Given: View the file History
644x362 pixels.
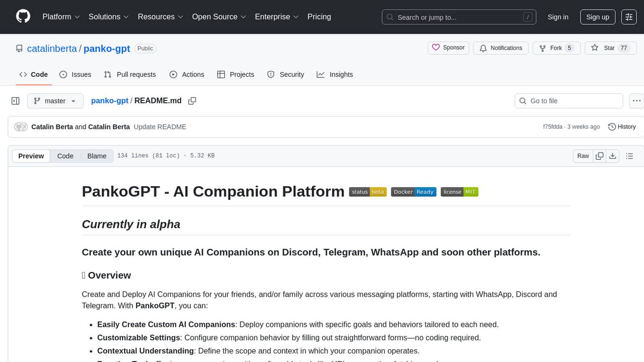Looking at the screenshot, I should (x=622, y=127).
